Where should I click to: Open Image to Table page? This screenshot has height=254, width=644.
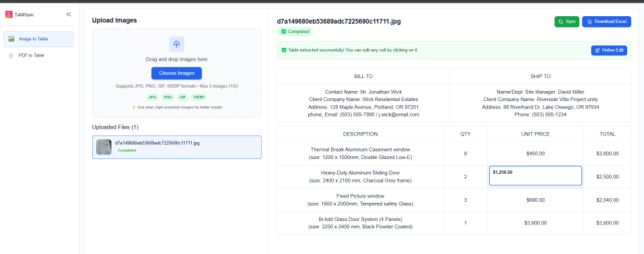click(38, 39)
